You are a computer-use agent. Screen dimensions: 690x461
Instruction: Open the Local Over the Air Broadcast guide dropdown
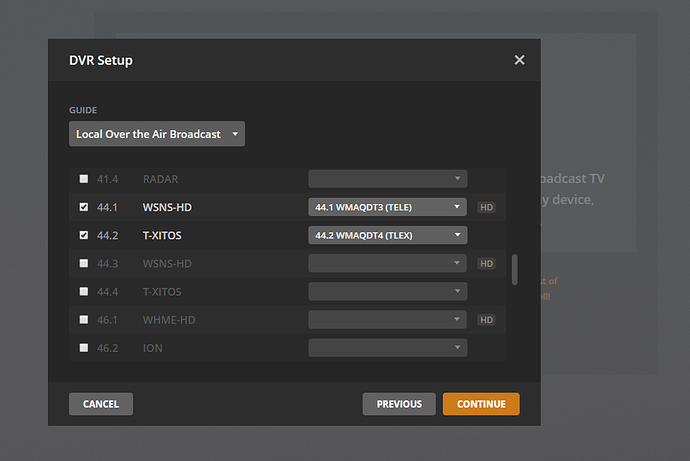click(157, 134)
